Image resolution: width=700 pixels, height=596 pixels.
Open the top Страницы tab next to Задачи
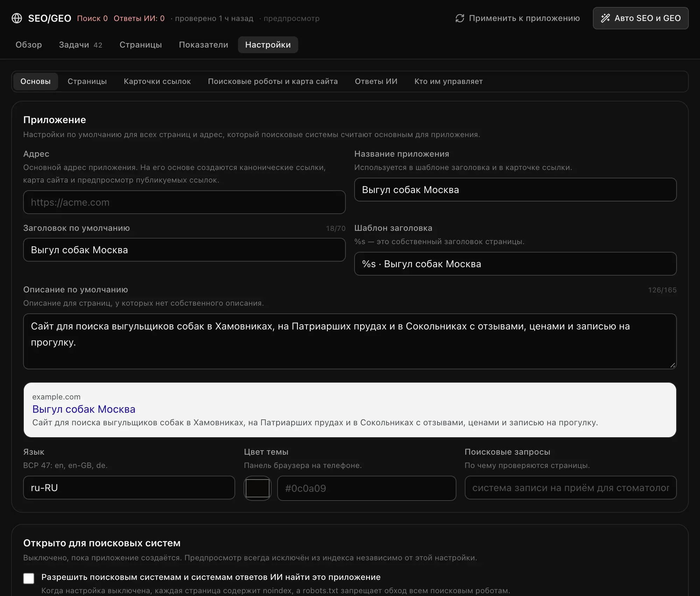pyautogui.click(x=141, y=45)
